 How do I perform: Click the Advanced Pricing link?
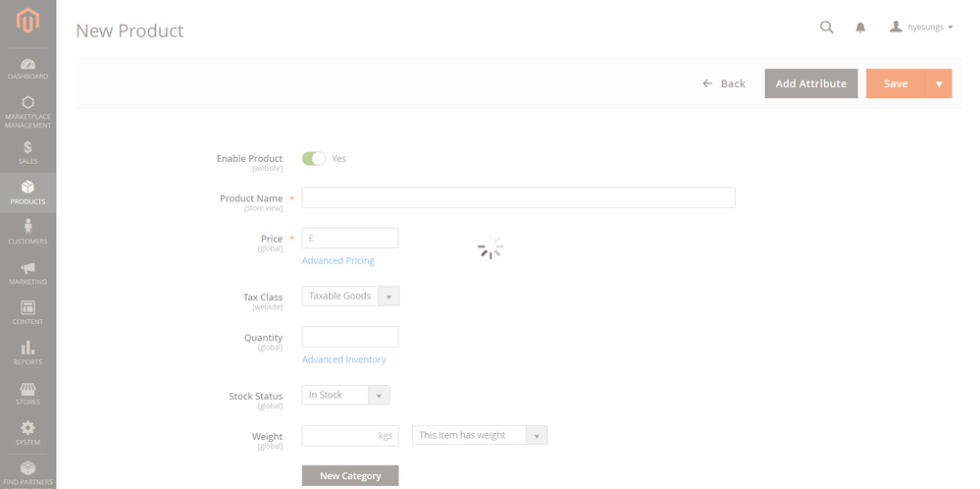(x=338, y=260)
